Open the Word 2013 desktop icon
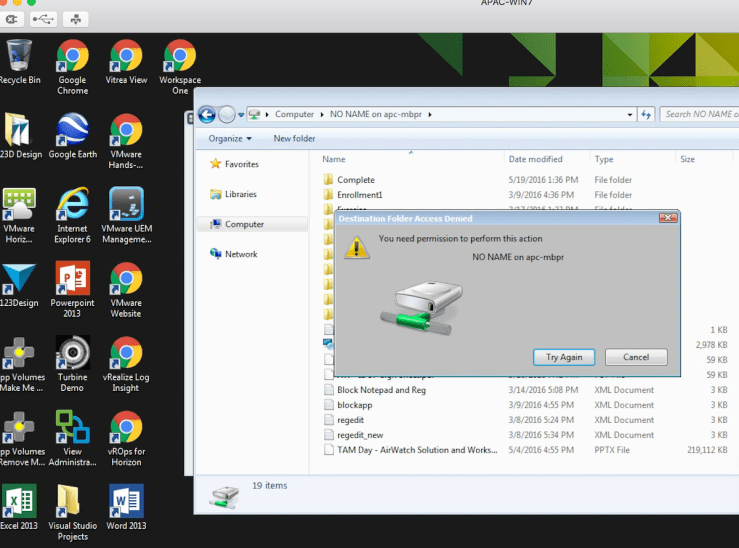Image resolution: width=739 pixels, height=548 pixels. click(125, 507)
